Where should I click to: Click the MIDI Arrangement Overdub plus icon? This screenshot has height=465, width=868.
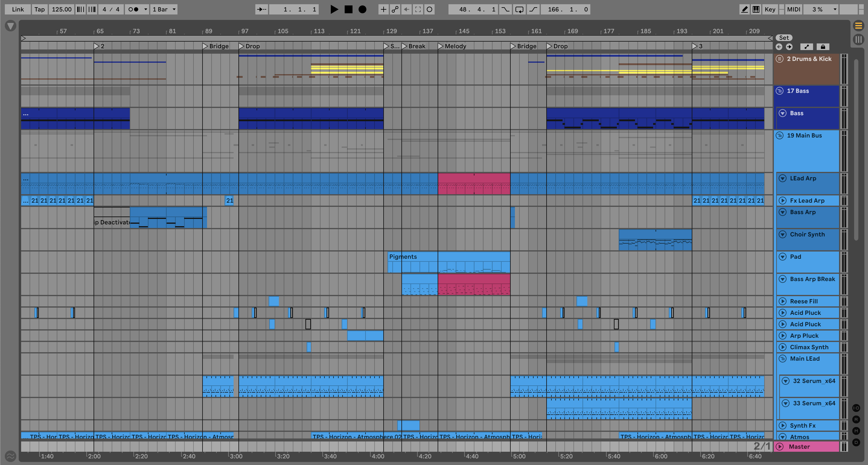pyautogui.click(x=384, y=9)
